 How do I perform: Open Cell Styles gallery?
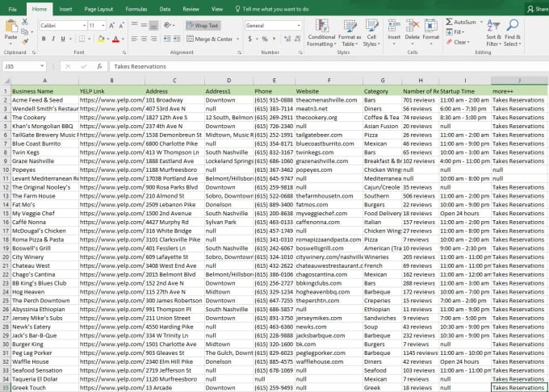pyautogui.click(x=371, y=33)
